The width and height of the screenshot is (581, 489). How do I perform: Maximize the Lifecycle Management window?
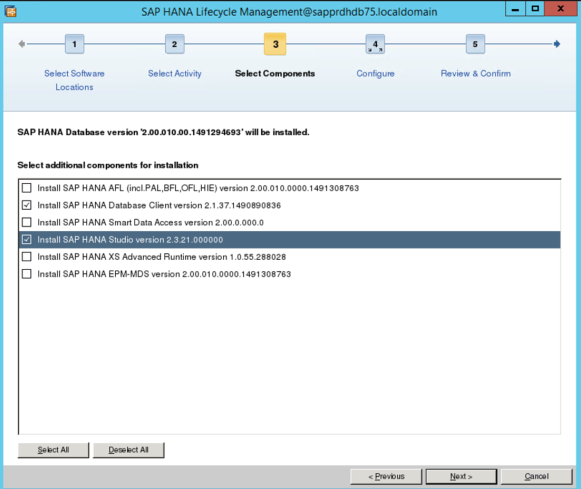click(x=535, y=9)
